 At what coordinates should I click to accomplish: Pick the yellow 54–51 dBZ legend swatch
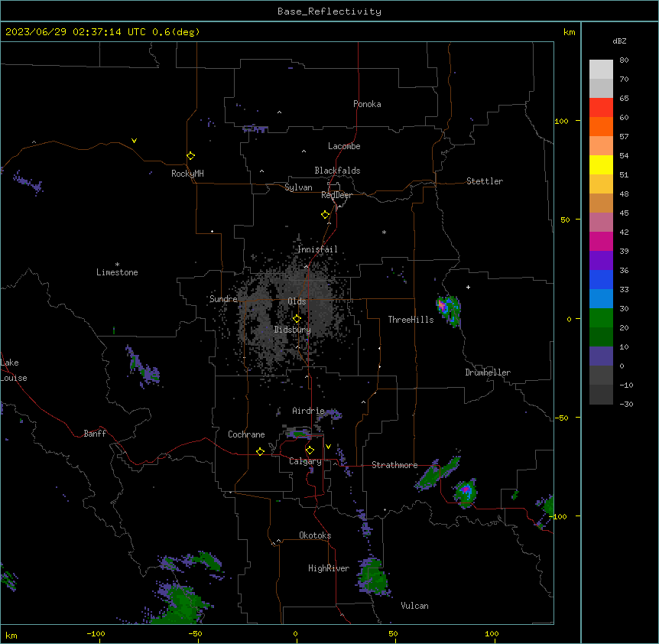(x=601, y=164)
